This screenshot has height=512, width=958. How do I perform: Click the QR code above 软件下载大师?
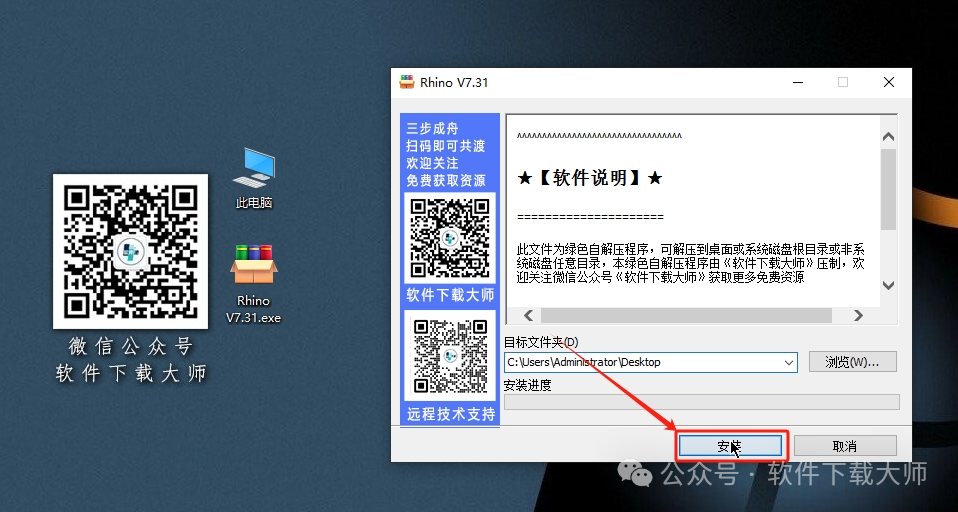(x=450, y=238)
